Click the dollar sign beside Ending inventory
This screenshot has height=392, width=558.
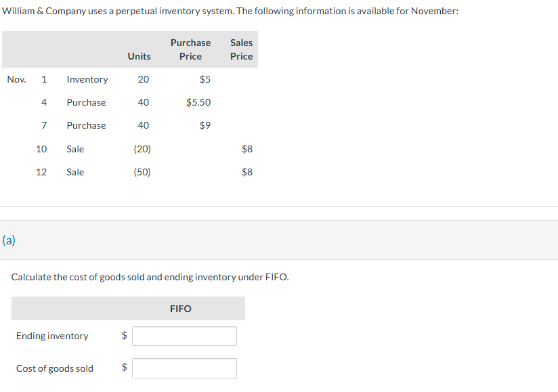pos(124,335)
